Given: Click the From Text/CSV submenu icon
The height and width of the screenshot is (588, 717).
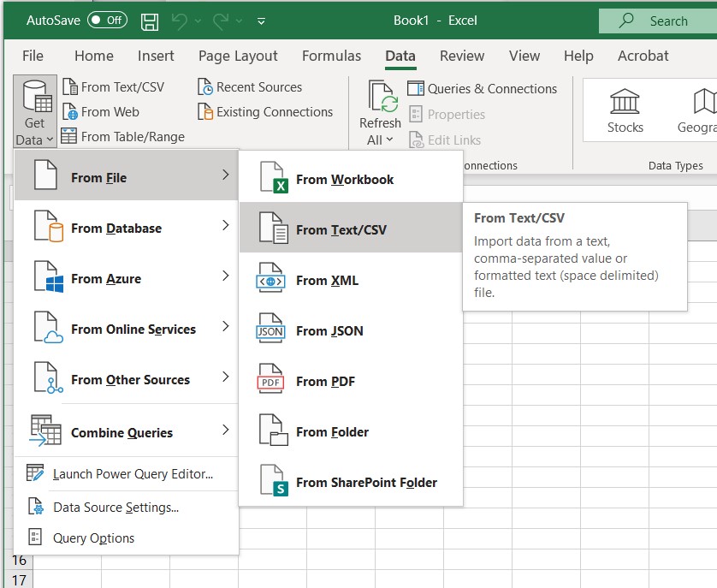Looking at the screenshot, I should 274,228.
